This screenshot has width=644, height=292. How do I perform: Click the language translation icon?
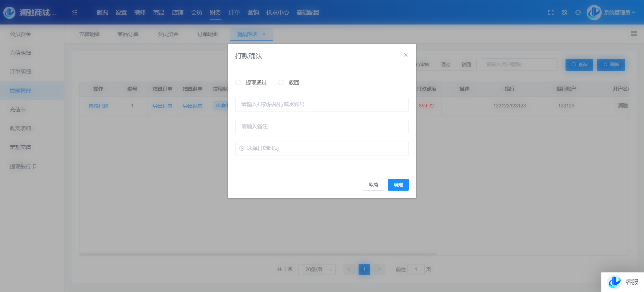click(x=565, y=12)
